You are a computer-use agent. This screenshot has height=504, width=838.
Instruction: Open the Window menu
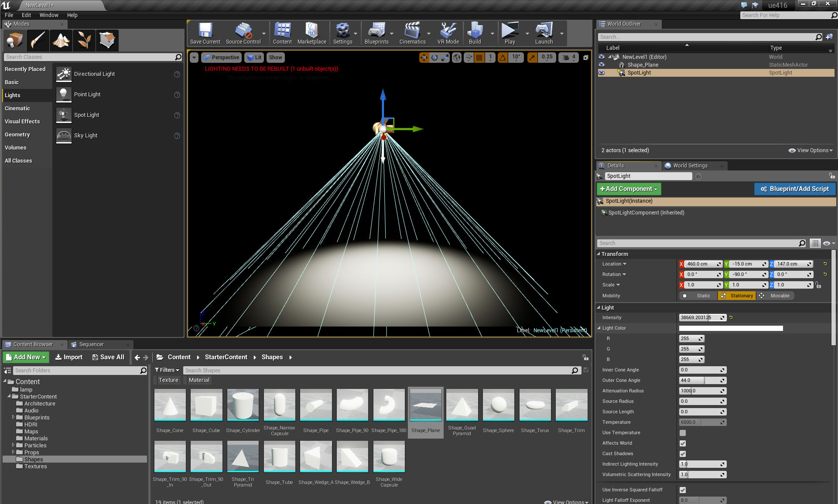[x=49, y=15]
